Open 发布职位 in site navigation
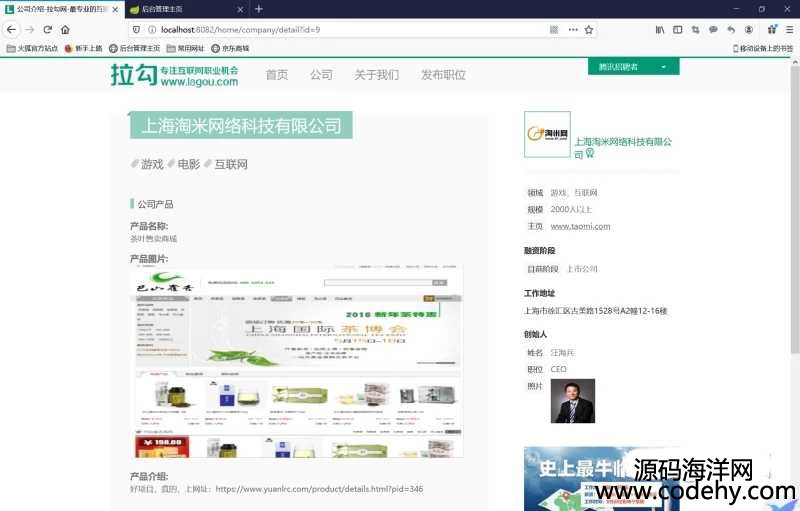The height and width of the screenshot is (511, 800). (x=443, y=75)
